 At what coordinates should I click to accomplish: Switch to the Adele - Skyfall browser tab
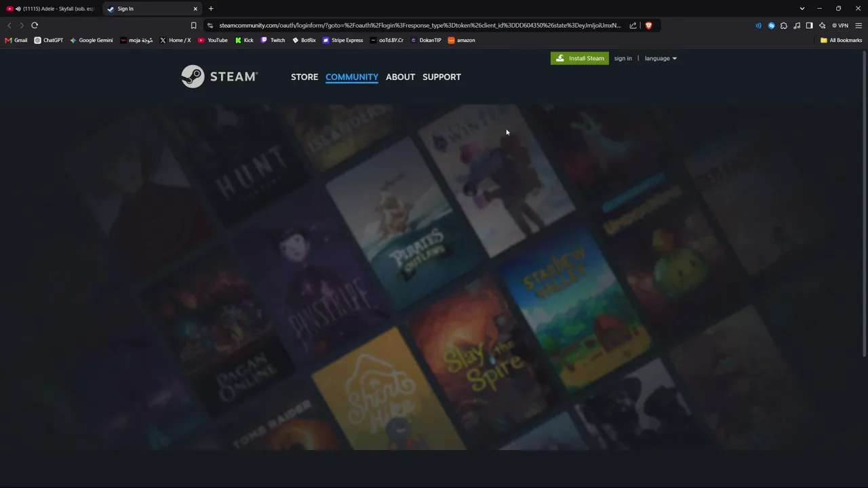(52, 9)
